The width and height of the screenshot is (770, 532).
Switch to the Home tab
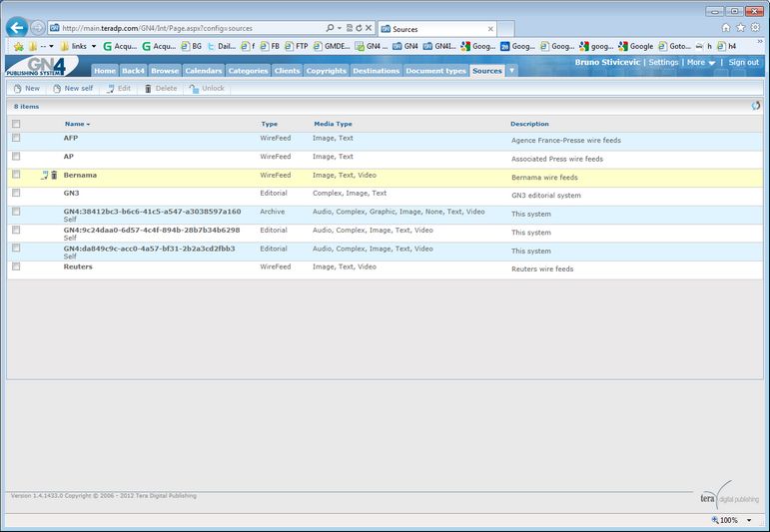click(x=105, y=71)
